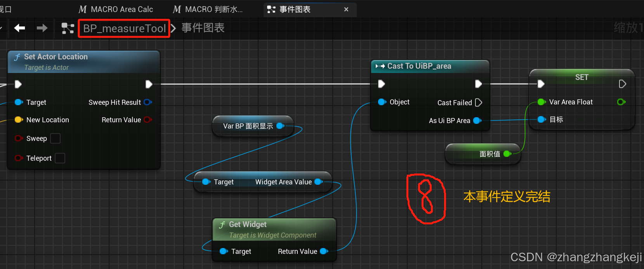Click the SET node input exec pin
Image resolution: width=644 pixels, height=269 pixels.
click(541, 84)
